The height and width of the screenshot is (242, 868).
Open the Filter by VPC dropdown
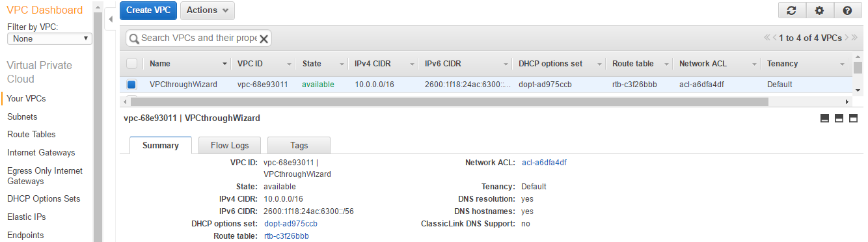coord(49,39)
